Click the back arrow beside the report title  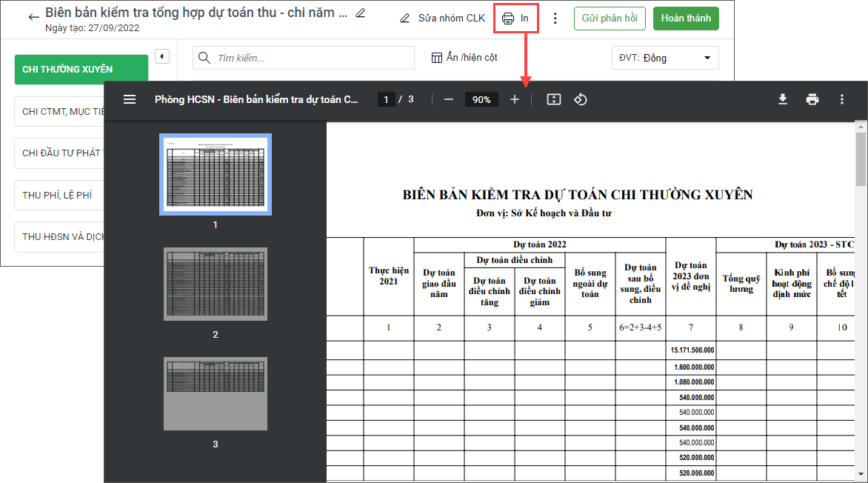click(33, 17)
